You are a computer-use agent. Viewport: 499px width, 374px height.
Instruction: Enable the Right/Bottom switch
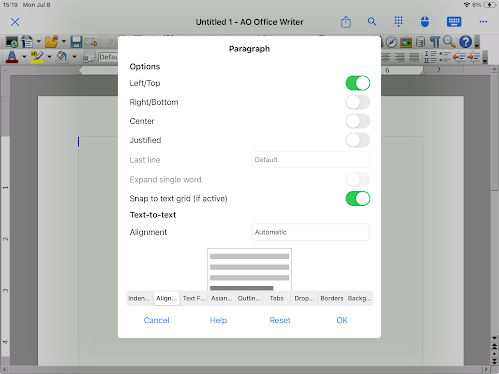coord(358,102)
